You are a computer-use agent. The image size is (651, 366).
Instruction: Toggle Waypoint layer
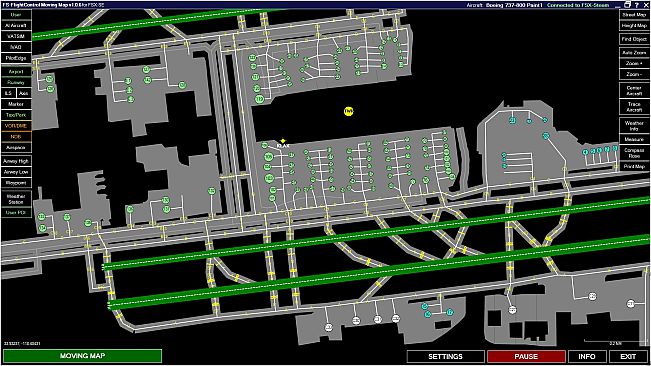click(x=16, y=183)
